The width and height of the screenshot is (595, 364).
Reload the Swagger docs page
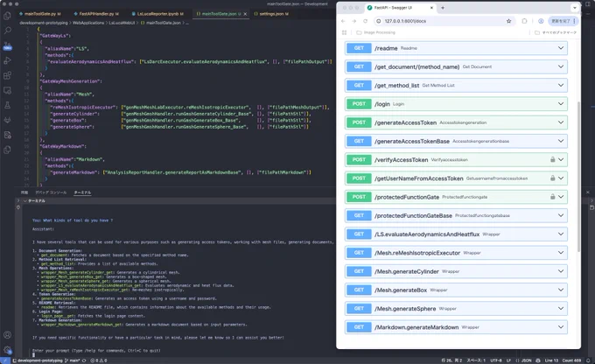coord(365,21)
